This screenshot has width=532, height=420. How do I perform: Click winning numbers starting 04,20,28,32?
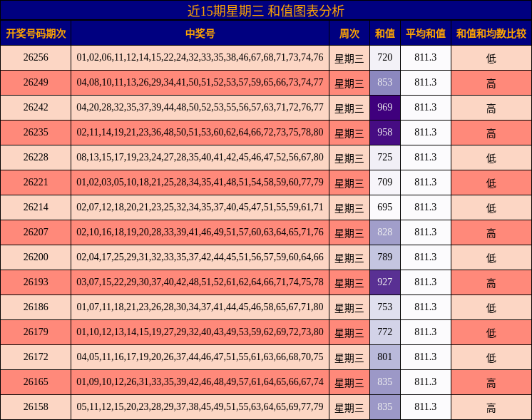(x=200, y=107)
